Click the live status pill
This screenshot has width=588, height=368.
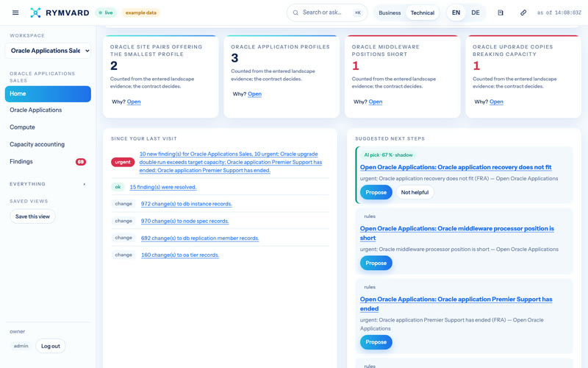click(106, 13)
